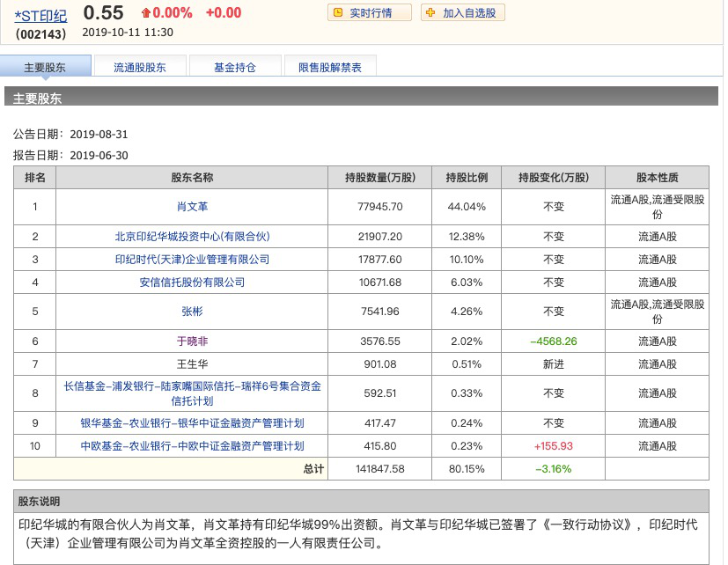Click holding ratio 44.04%

(467, 207)
